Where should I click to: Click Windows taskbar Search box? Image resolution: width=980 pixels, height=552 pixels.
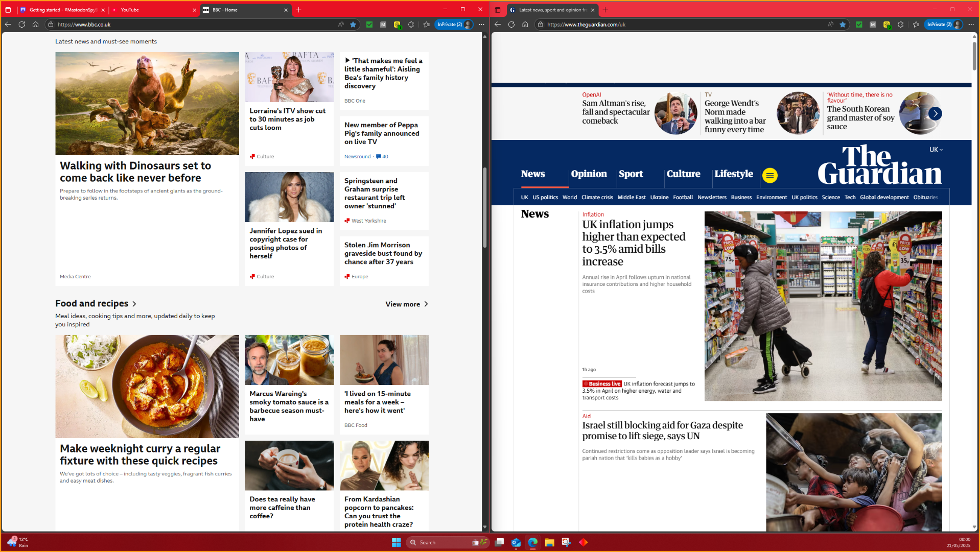[x=447, y=542]
